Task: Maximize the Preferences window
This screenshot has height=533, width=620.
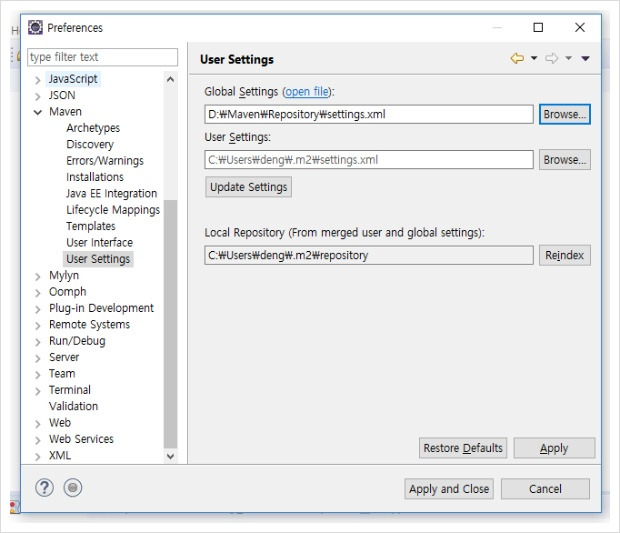Action: [538, 27]
